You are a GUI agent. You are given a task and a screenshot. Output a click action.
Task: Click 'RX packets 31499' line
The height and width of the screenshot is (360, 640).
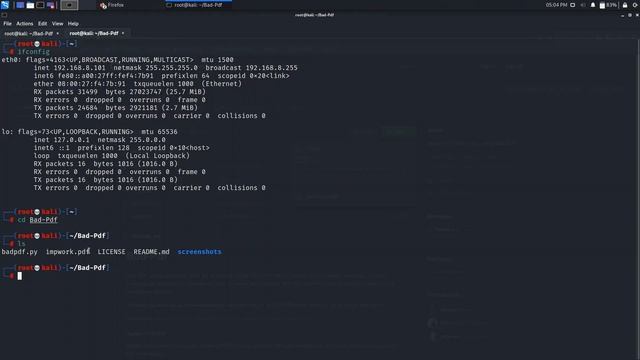click(x=120, y=92)
